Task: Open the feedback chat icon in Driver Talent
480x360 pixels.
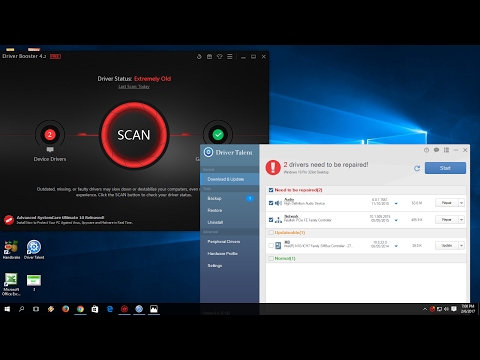Action: 436,150
